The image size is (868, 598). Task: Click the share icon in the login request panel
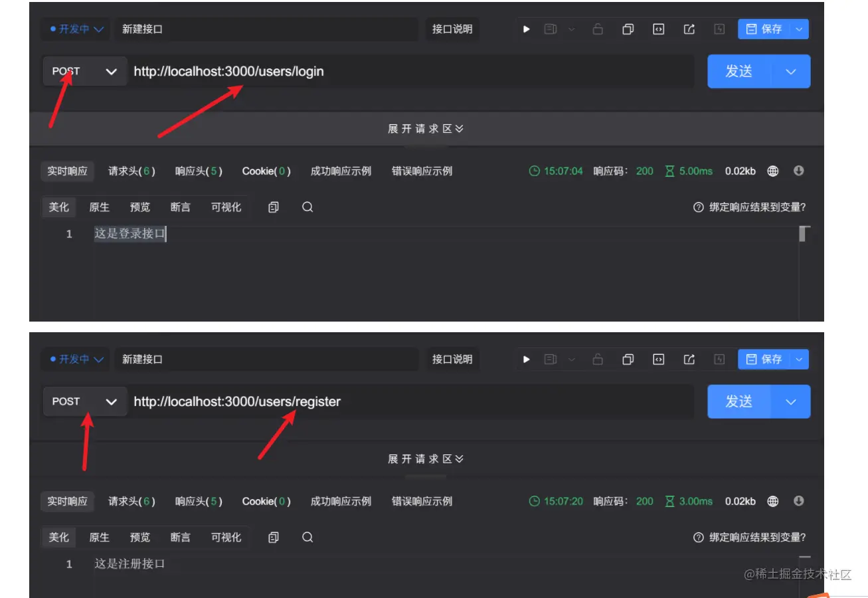click(x=689, y=29)
